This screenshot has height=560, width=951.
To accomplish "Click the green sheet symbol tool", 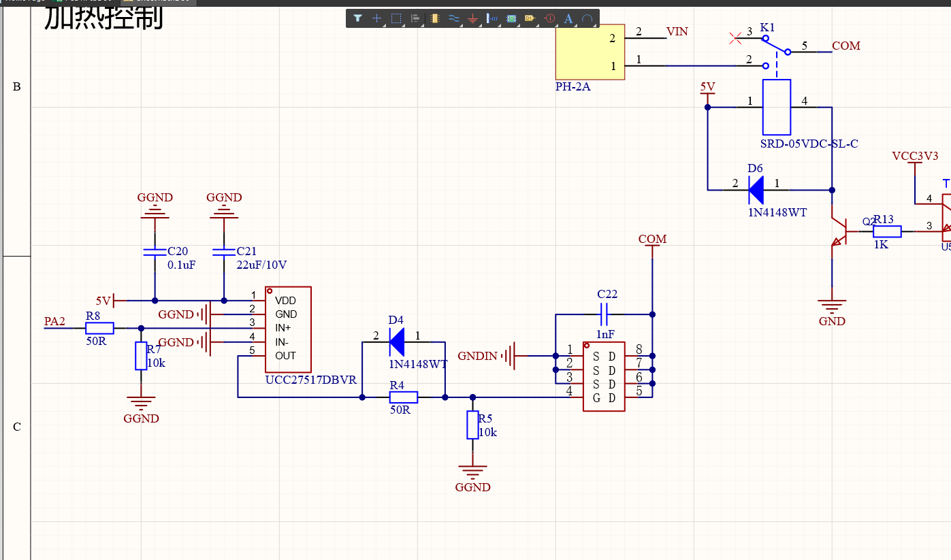I will [511, 18].
